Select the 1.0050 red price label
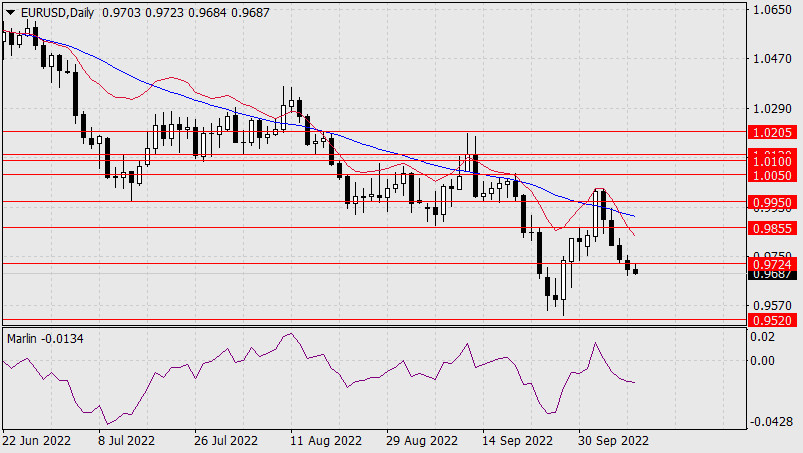The height and width of the screenshot is (453, 803). tap(772, 176)
